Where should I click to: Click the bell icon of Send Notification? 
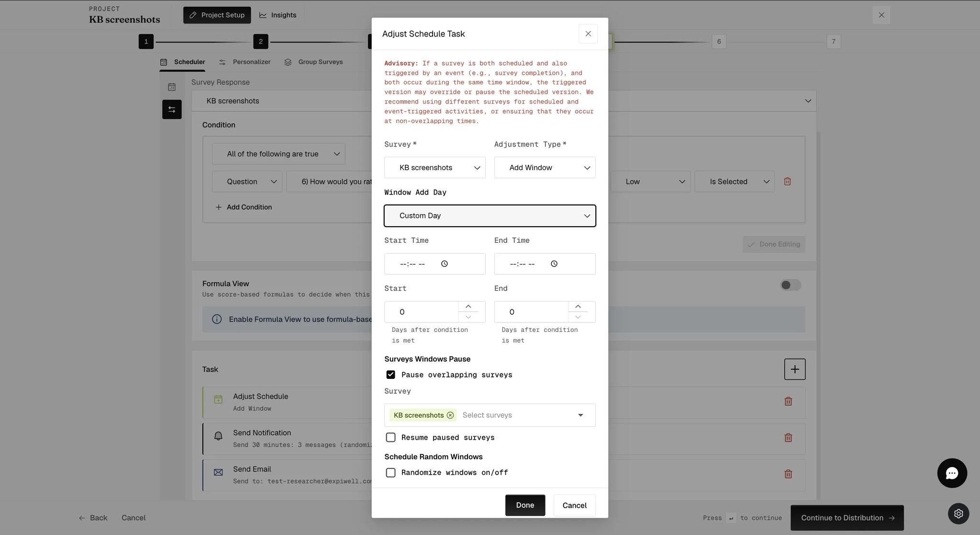[218, 436]
